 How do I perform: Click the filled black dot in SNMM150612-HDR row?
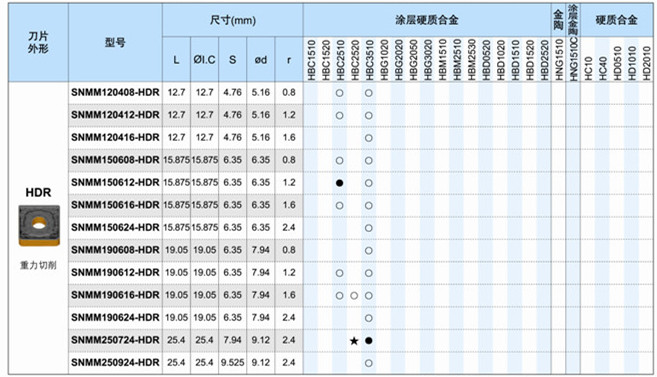click(339, 183)
